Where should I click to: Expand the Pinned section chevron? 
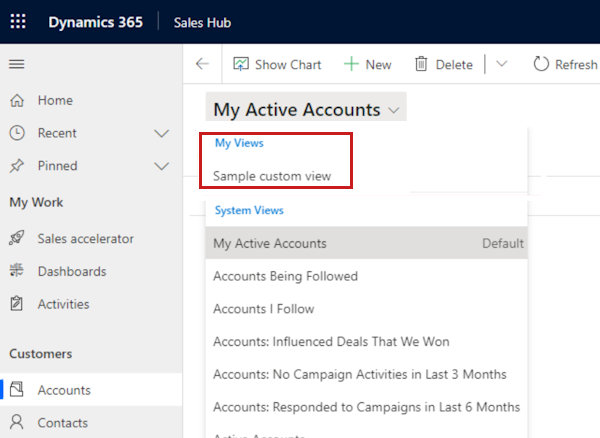162,166
